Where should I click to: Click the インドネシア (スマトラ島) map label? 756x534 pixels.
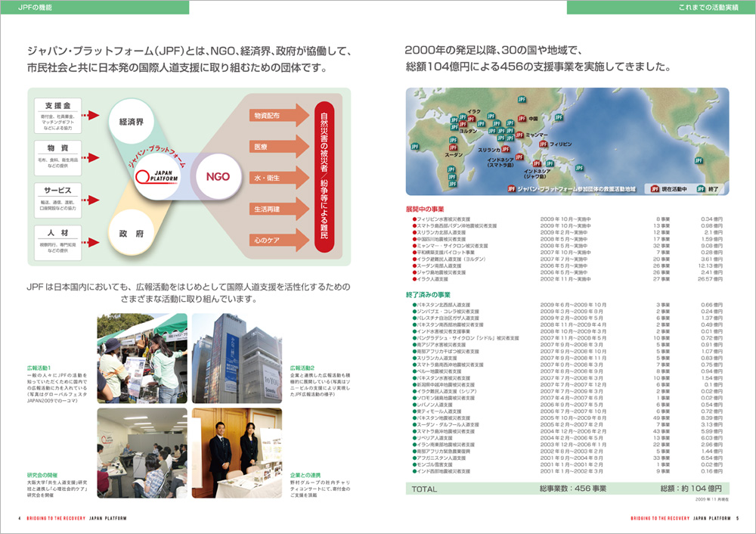tap(500, 162)
